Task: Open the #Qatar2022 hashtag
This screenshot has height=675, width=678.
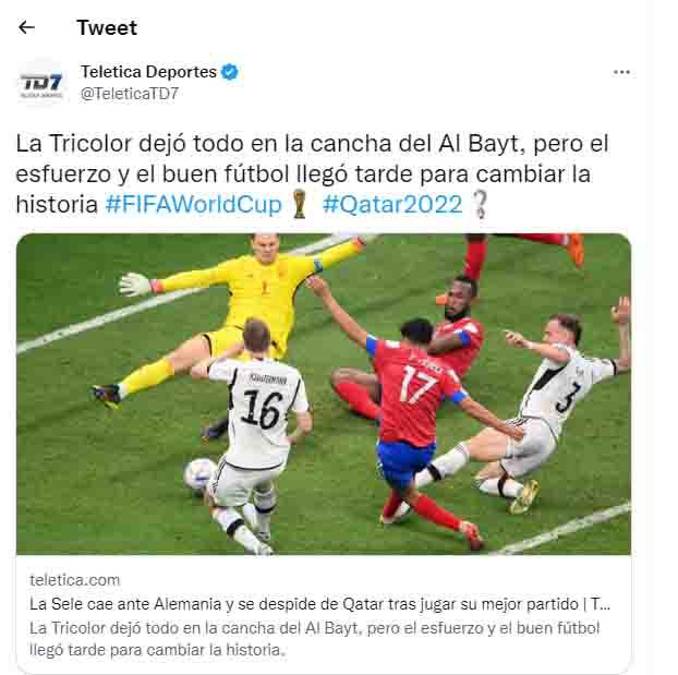Action: (392, 204)
